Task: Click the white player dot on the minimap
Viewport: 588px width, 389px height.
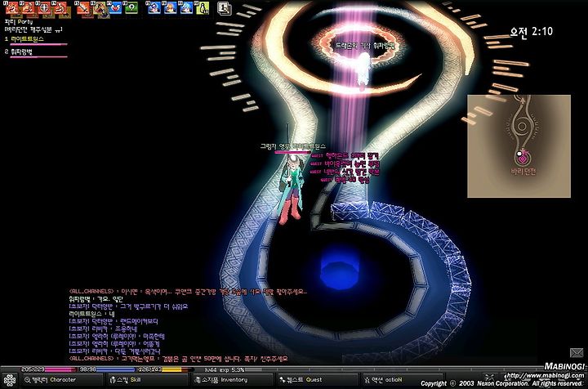Action: point(519,154)
